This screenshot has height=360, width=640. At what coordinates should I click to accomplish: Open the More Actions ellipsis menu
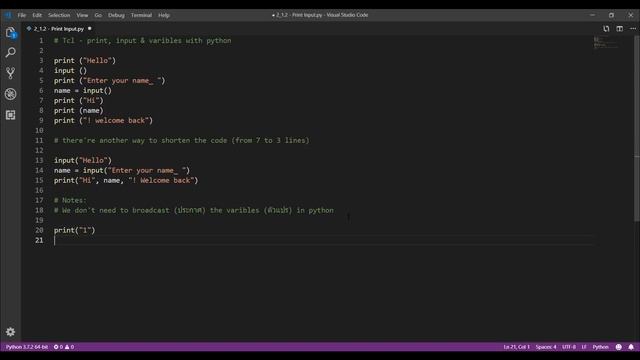pos(633,29)
